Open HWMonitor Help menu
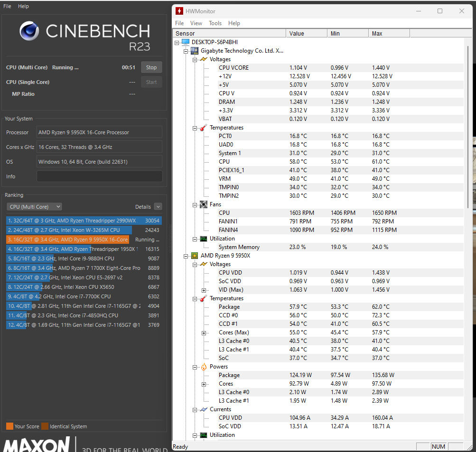 pyautogui.click(x=234, y=23)
